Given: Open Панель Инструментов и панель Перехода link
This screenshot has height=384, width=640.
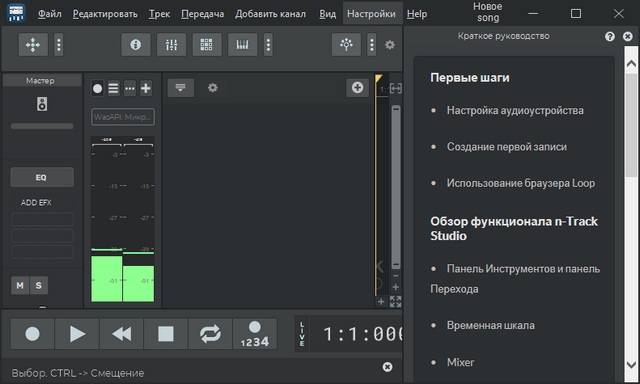Looking at the screenshot, I should pyautogui.click(x=515, y=279).
